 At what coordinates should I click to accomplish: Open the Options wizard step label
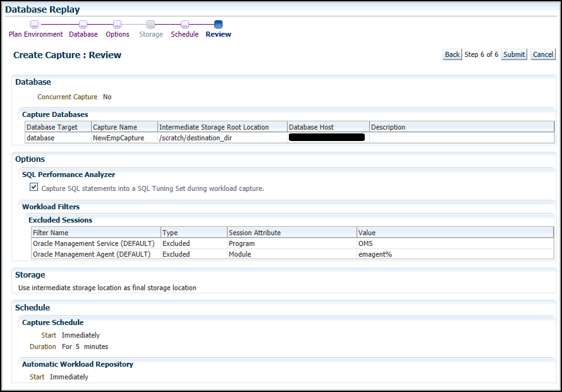117,34
